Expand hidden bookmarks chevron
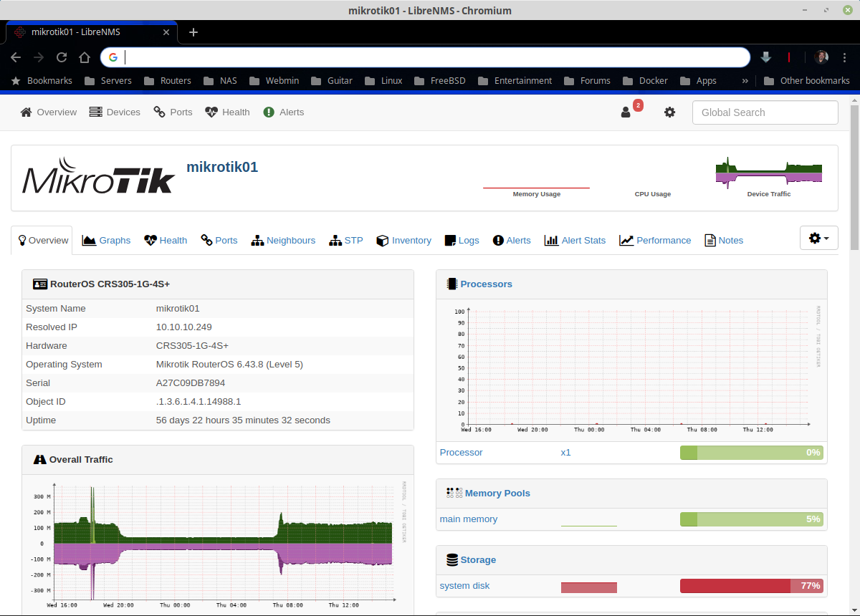Image resolution: width=860 pixels, height=616 pixels. pos(745,80)
